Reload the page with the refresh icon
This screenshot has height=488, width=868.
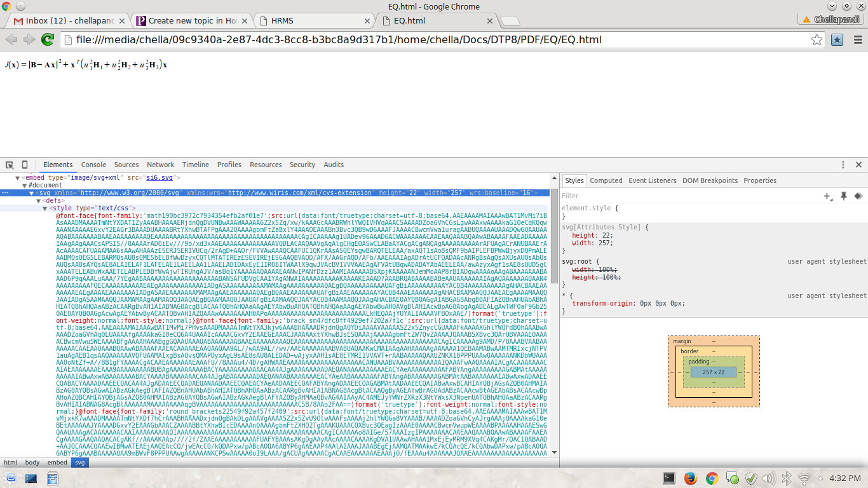pyautogui.click(x=48, y=39)
